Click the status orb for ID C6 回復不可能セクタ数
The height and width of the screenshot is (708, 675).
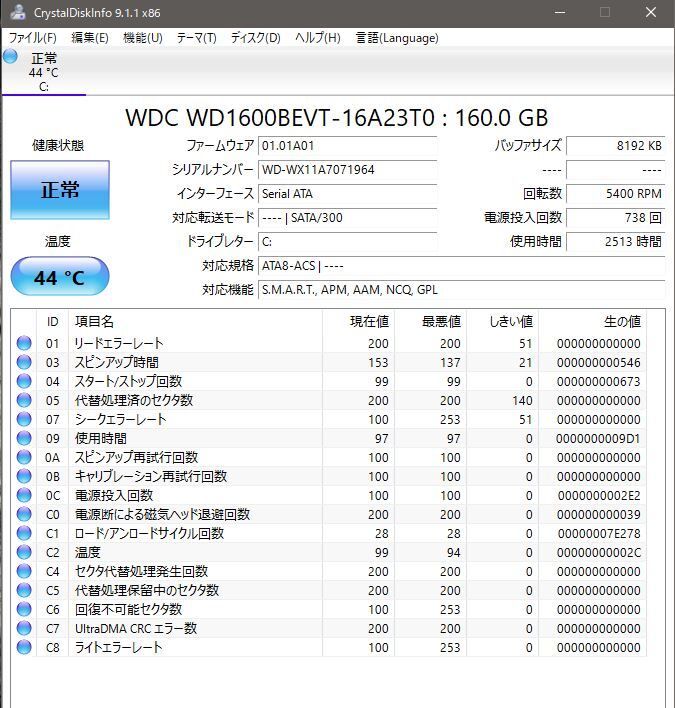[x=24, y=609]
